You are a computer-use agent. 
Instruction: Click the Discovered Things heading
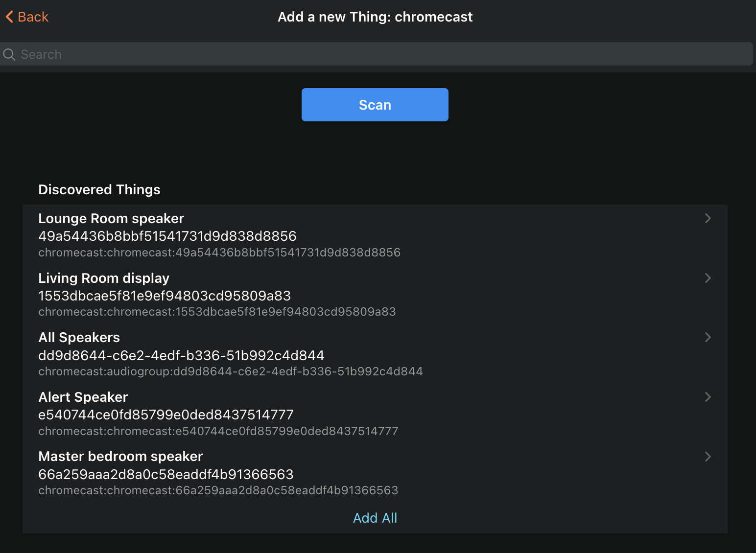click(99, 189)
